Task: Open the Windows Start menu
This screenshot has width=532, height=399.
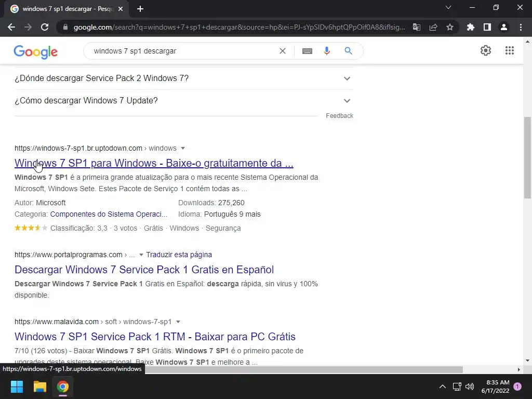Action: pyautogui.click(x=17, y=387)
